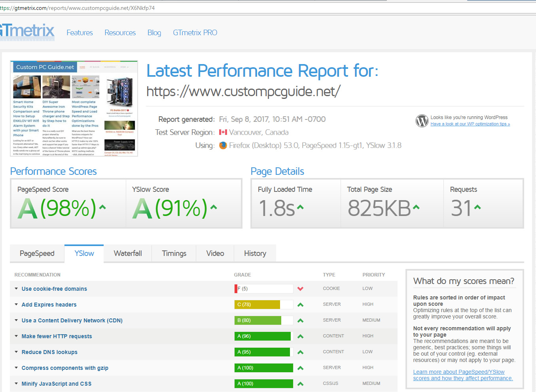Click the B (80) grade bar
Viewport: 536px width, 392px height.
[264, 320]
